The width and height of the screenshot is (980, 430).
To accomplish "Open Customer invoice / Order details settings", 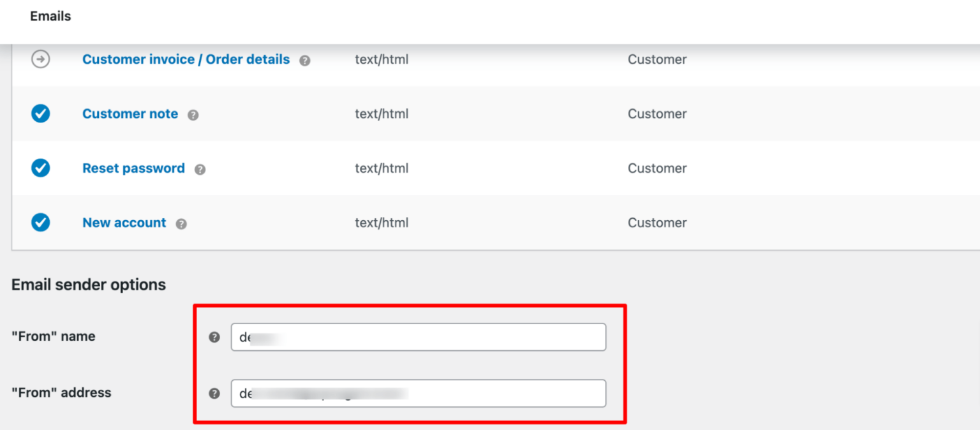I will pos(185,59).
